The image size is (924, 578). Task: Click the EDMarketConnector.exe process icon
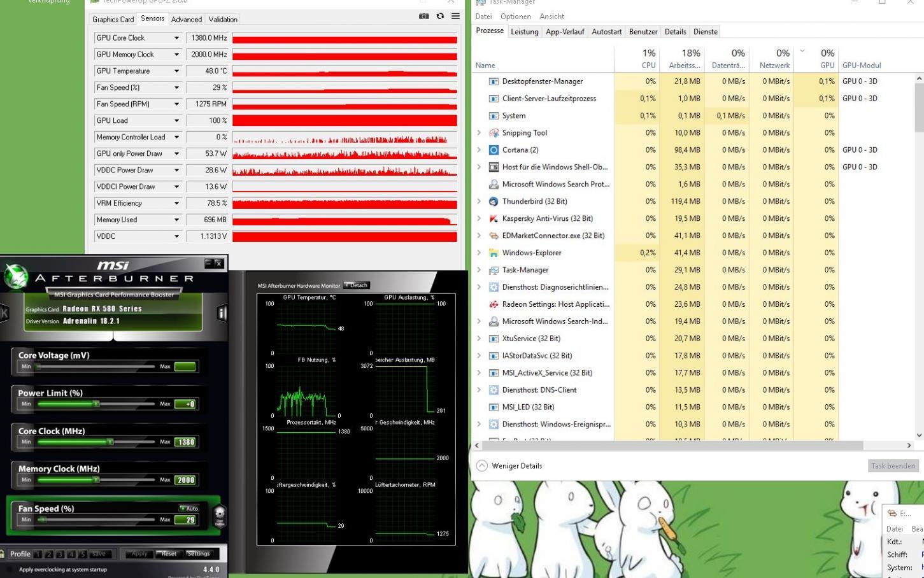493,236
